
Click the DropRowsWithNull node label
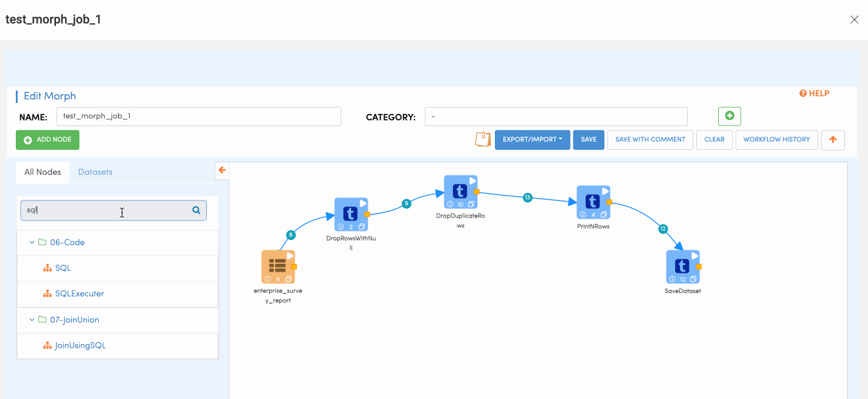click(351, 243)
